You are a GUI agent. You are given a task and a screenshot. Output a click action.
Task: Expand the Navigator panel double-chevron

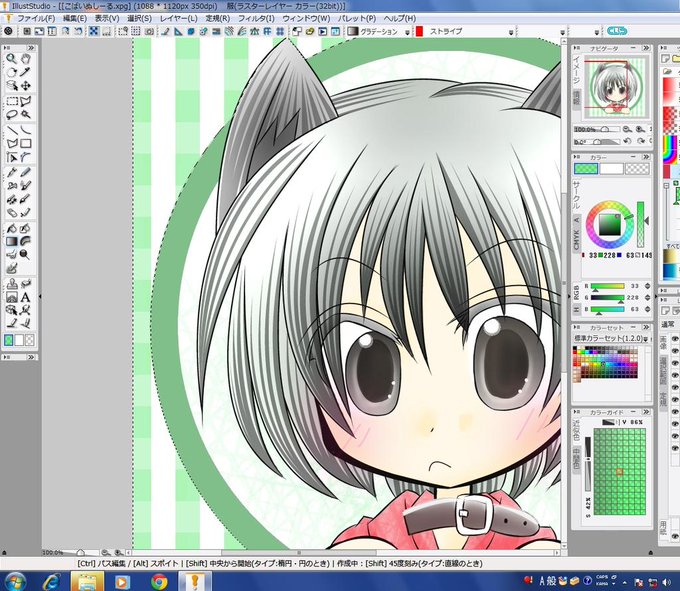click(x=646, y=48)
